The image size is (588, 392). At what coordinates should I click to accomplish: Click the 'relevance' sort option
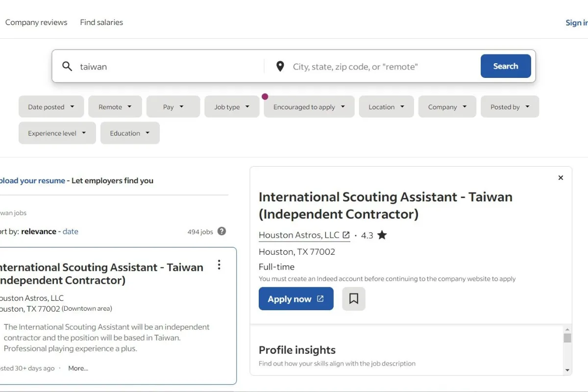tap(39, 231)
